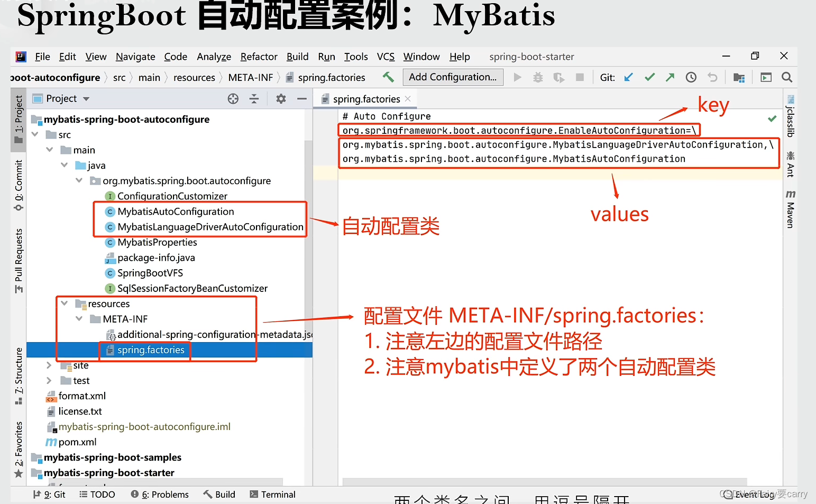816x504 pixels.
Task: Click Select Opened File target icon
Action: click(x=233, y=98)
